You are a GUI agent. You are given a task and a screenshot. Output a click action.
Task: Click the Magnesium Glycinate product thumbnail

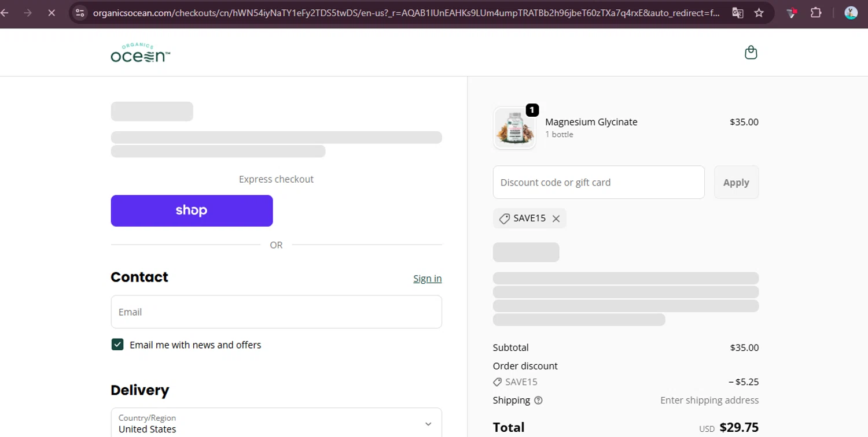514,128
